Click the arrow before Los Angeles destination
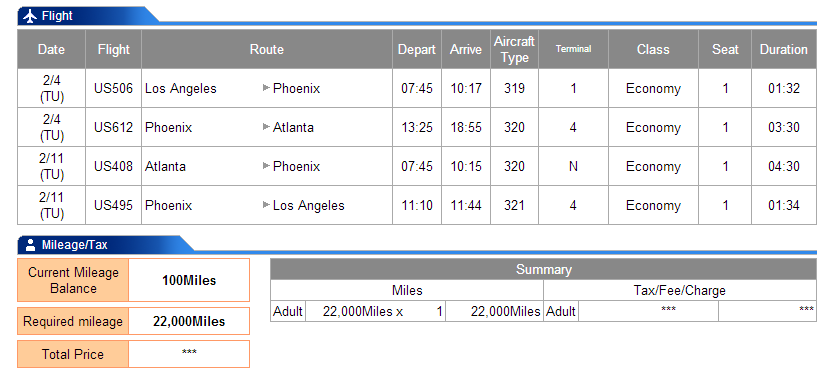Viewport: 839px width, 380px height. 266,205
